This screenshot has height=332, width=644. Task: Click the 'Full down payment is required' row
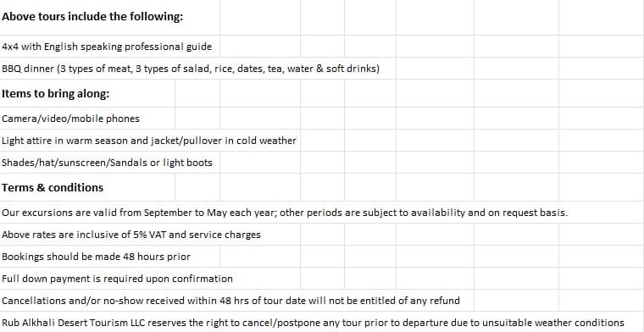(x=150, y=279)
